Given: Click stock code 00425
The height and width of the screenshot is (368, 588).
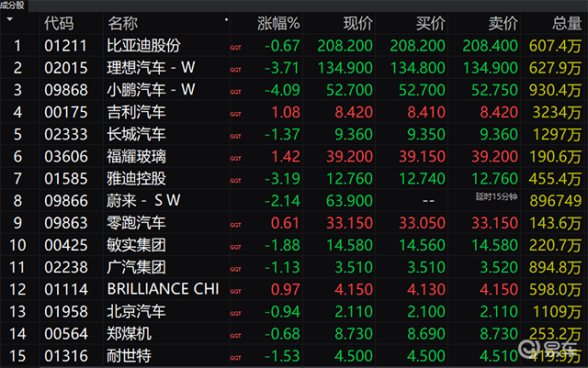Looking at the screenshot, I should (x=66, y=245).
